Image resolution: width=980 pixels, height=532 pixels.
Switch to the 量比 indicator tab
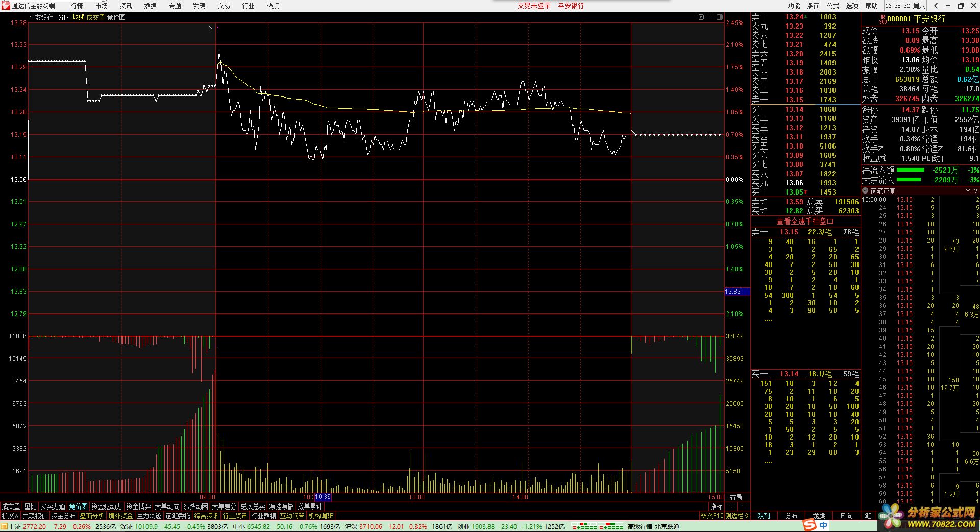point(30,506)
